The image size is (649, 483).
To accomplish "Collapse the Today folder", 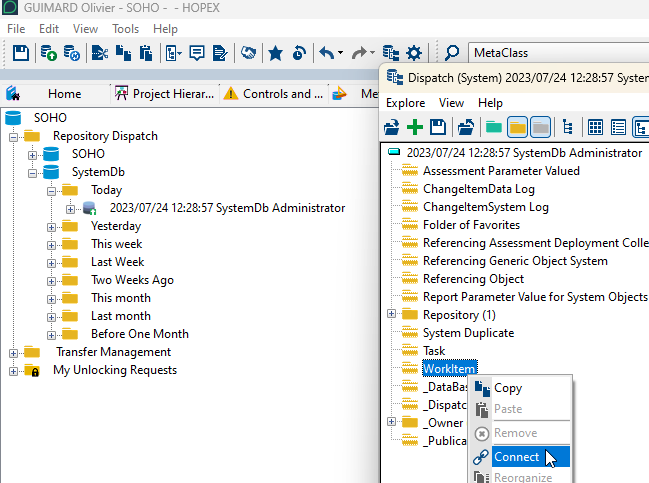I will [x=51, y=191].
